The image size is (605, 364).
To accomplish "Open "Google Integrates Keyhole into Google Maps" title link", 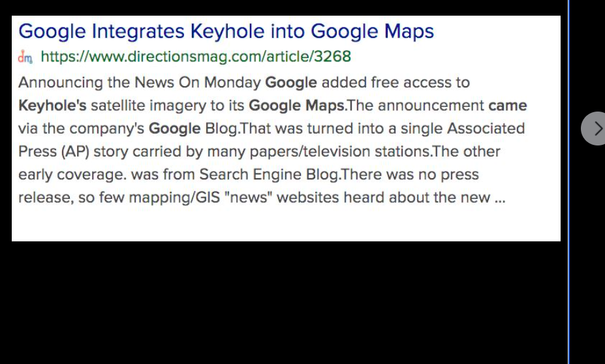I will 226,31.
